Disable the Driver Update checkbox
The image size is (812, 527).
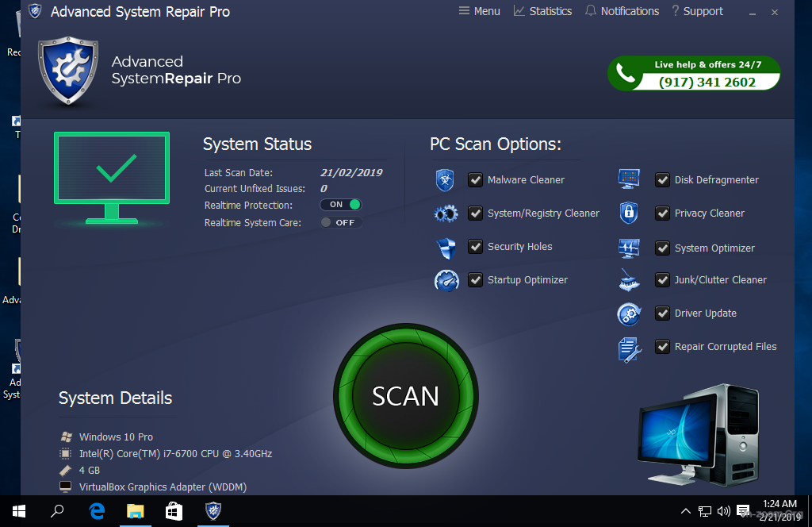point(663,314)
